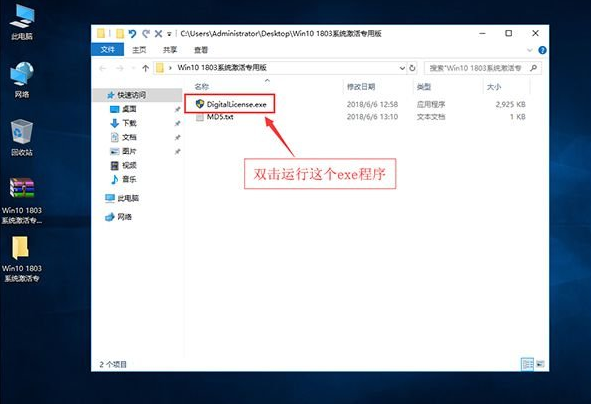Sort by 类型 column header
The width and height of the screenshot is (591, 404).
point(424,87)
